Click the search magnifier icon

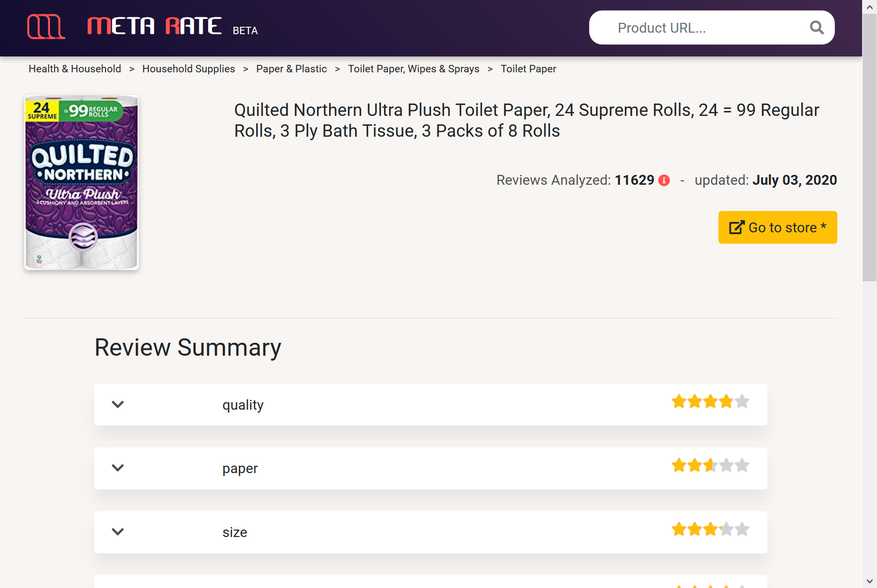click(x=817, y=28)
